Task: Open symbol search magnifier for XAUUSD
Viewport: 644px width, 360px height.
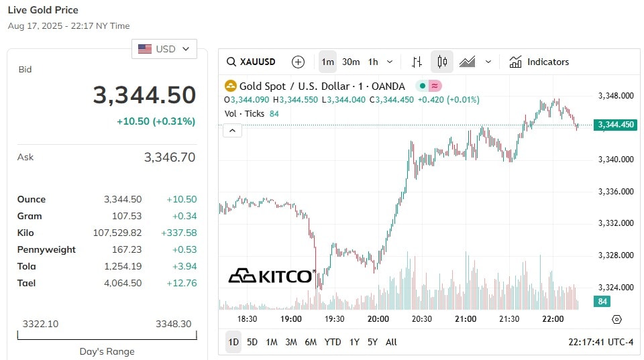Action: (x=231, y=62)
